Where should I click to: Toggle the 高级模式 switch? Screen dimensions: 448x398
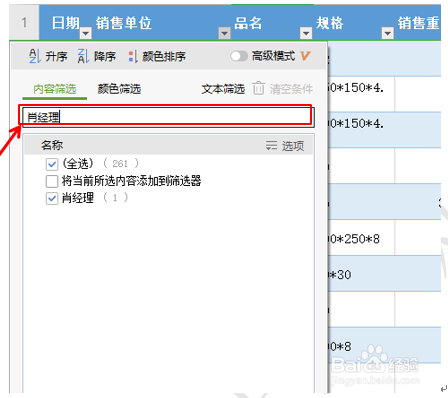coord(239,56)
